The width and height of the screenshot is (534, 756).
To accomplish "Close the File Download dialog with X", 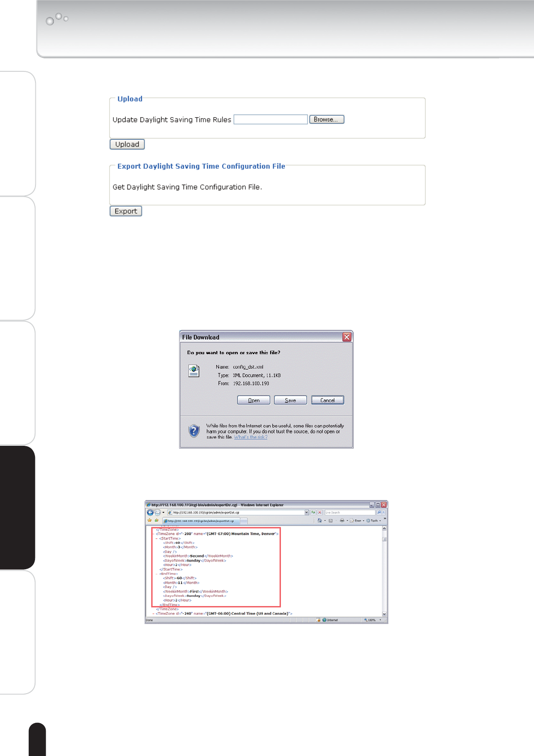I will (x=347, y=337).
